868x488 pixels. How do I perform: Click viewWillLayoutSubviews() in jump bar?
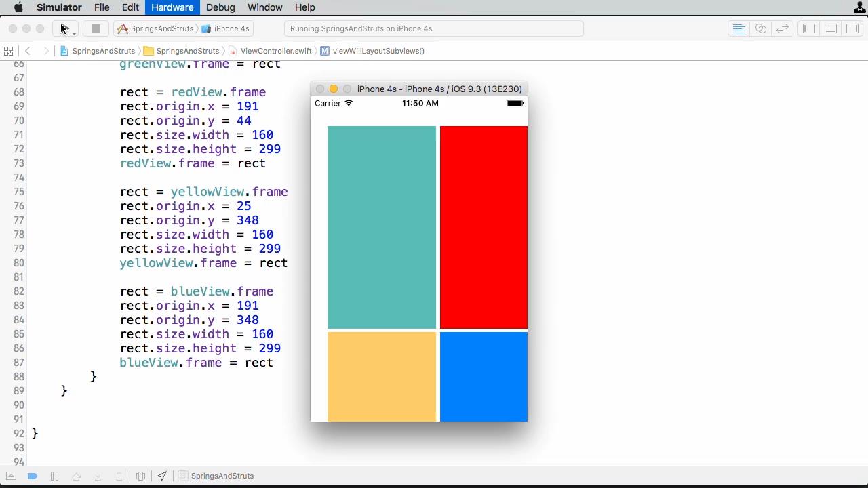click(x=372, y=51)
